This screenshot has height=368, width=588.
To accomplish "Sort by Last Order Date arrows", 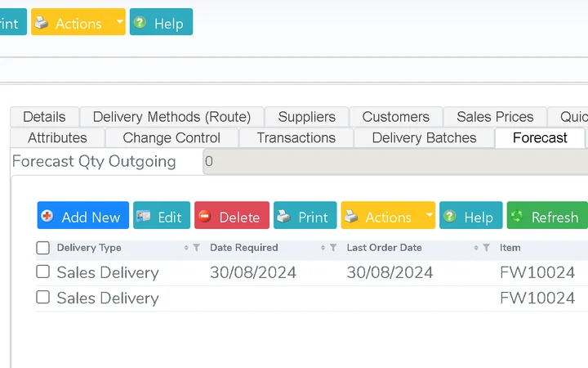I will point(476,248).
